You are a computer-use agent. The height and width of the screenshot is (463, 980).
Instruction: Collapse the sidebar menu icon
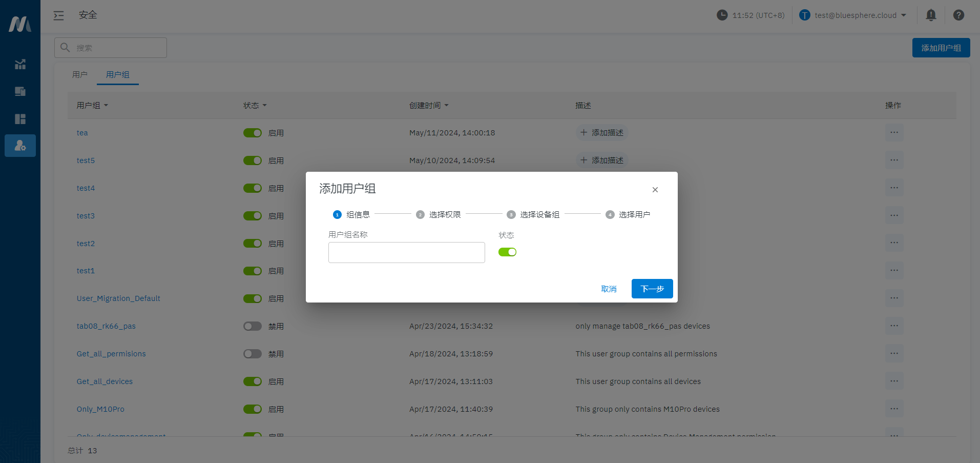(x=59, y=15)
